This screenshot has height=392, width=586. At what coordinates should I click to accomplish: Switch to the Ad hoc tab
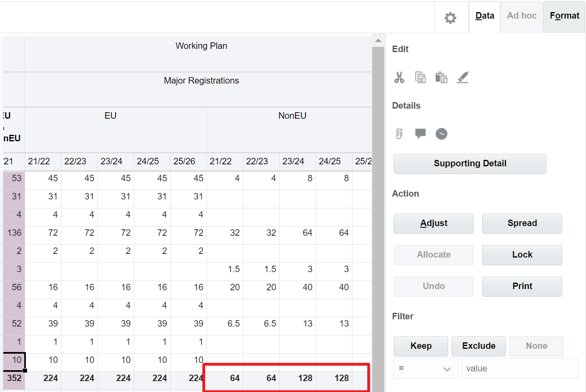522,16
